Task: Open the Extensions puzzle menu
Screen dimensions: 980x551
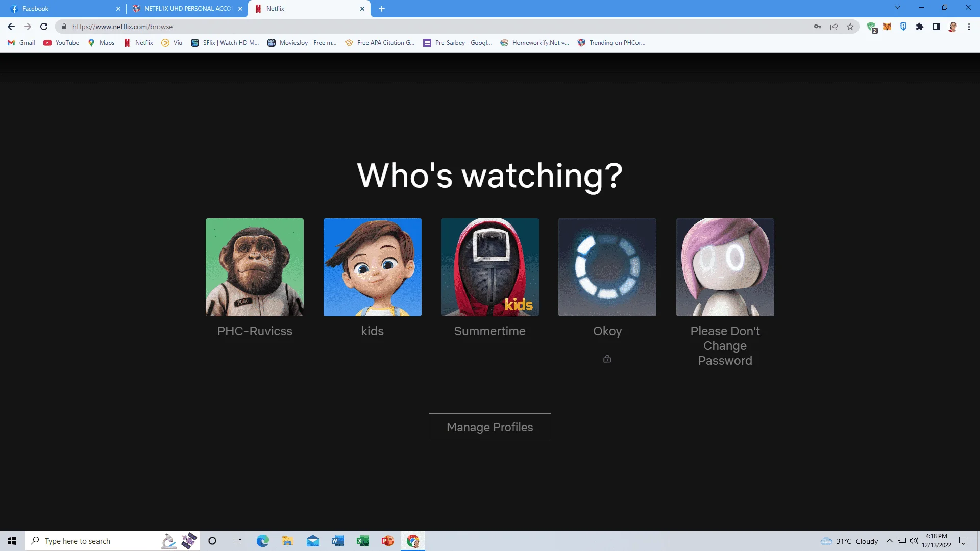Action: pyautogui.click(x=920, y=27)
